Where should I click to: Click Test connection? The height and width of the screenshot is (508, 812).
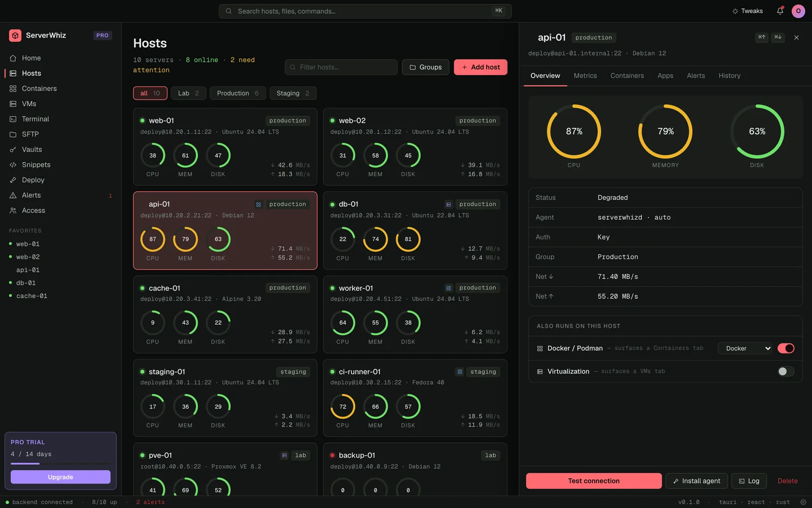[x=594, y=481]
